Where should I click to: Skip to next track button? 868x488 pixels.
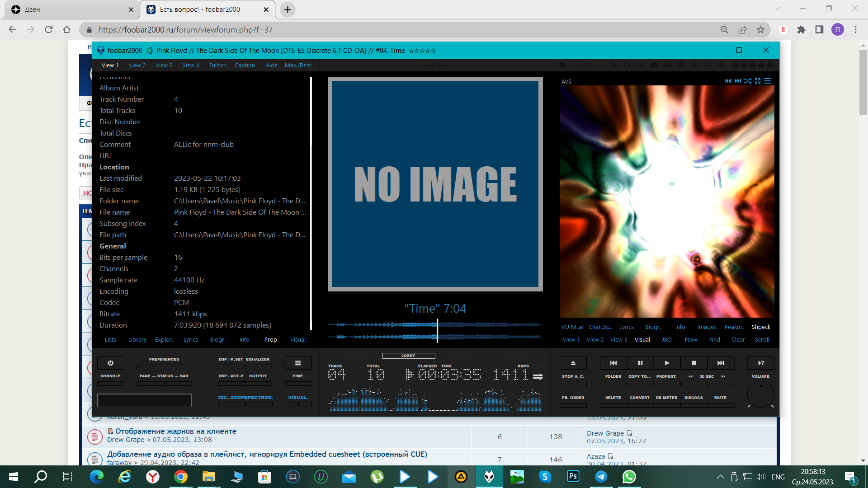click(721, 363)
